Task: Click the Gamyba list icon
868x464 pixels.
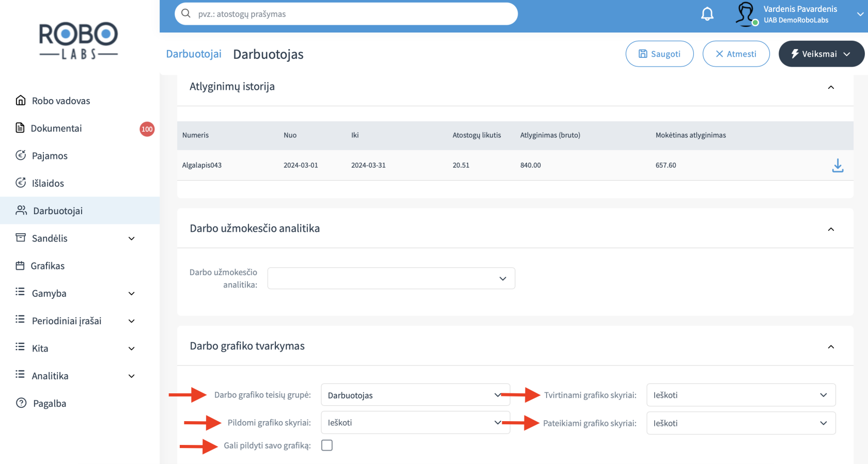Action: click(20, 292)
